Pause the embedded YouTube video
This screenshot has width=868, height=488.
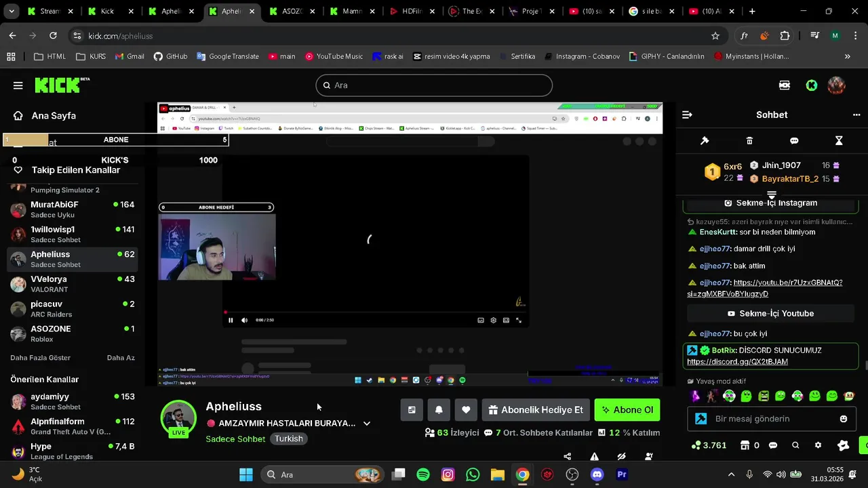231,320
